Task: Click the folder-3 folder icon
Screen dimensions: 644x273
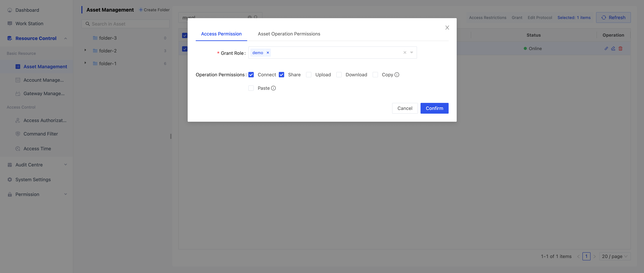Action: (95, 38)
